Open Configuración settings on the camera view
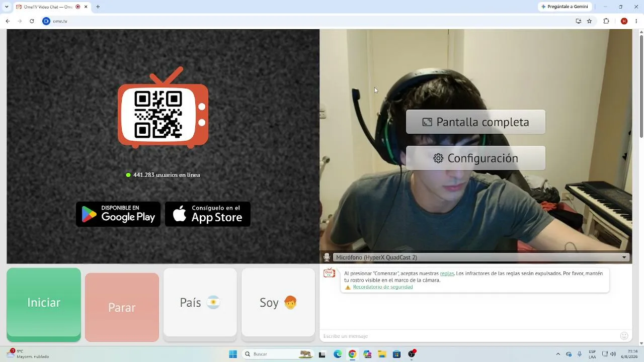Screen dimensions: 644x362 click(475, 158)
